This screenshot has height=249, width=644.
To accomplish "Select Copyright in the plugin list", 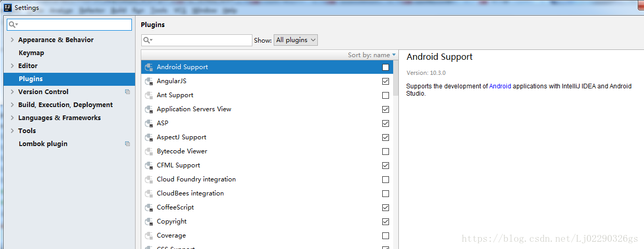I will click(172, 221).
